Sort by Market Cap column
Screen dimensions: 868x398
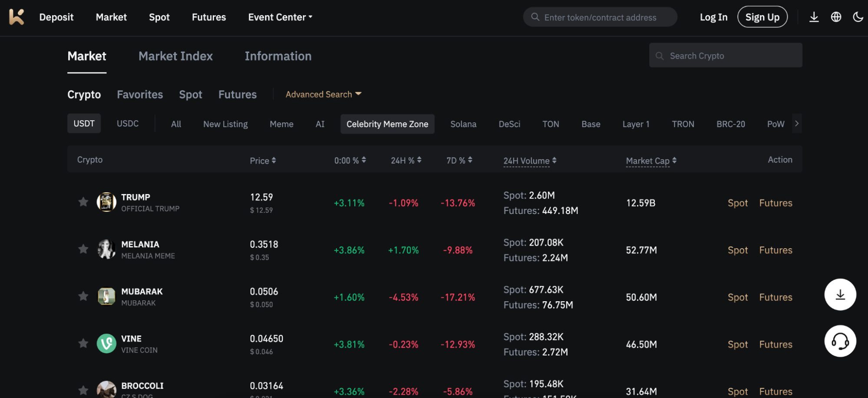(x=651, y=161)
